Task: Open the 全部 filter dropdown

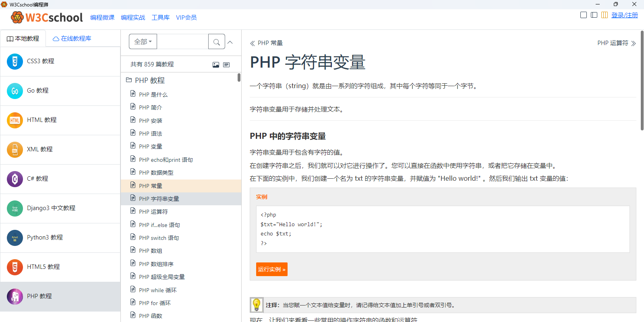Action: [143, 42]
